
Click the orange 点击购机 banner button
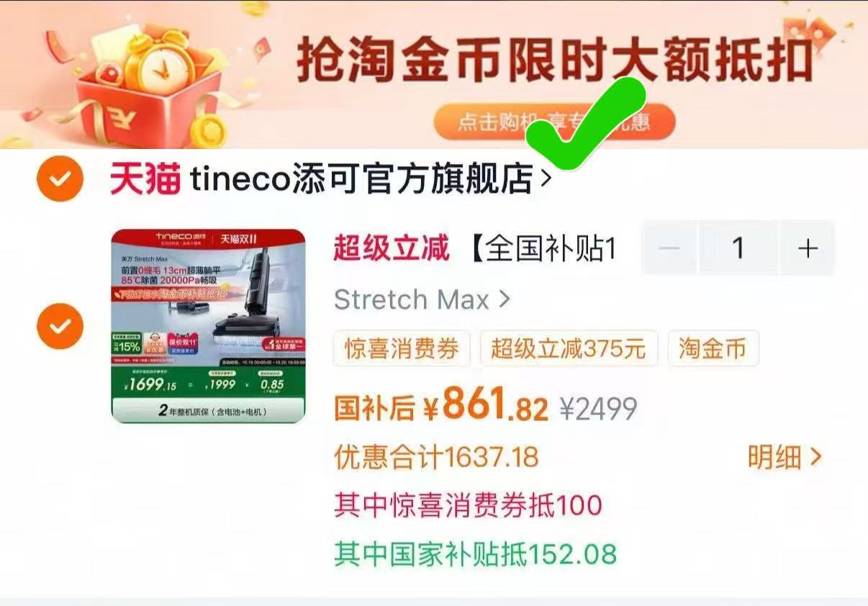click(x=554, y=122)
